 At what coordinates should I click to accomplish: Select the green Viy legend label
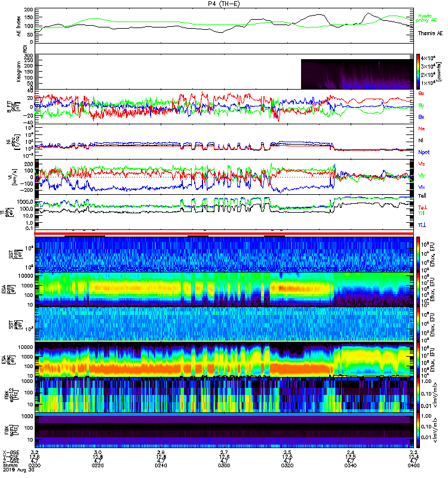[x=421, y=176]
